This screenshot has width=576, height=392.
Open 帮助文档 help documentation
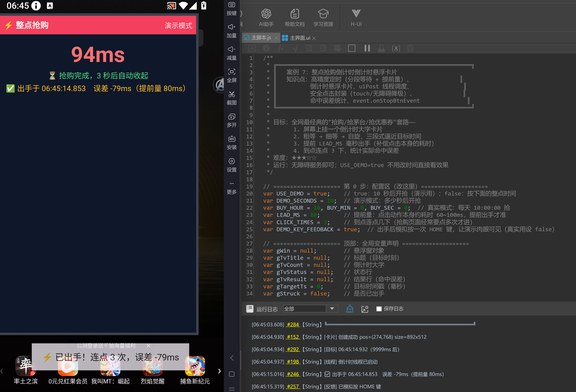(294, 17)
